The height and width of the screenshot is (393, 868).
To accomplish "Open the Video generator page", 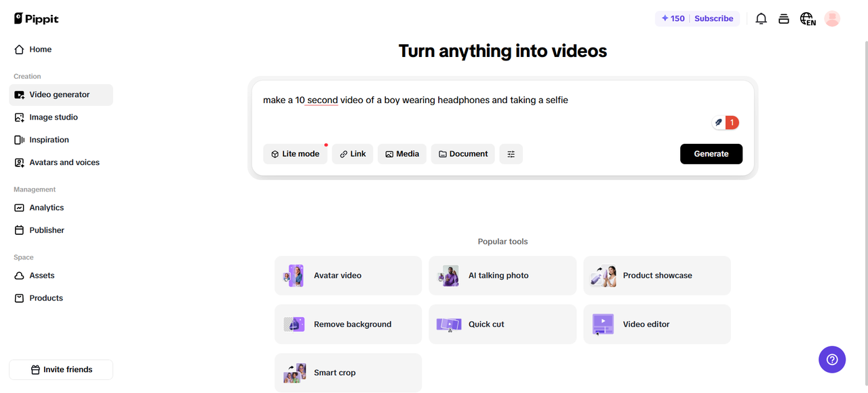I will [60, 95].
